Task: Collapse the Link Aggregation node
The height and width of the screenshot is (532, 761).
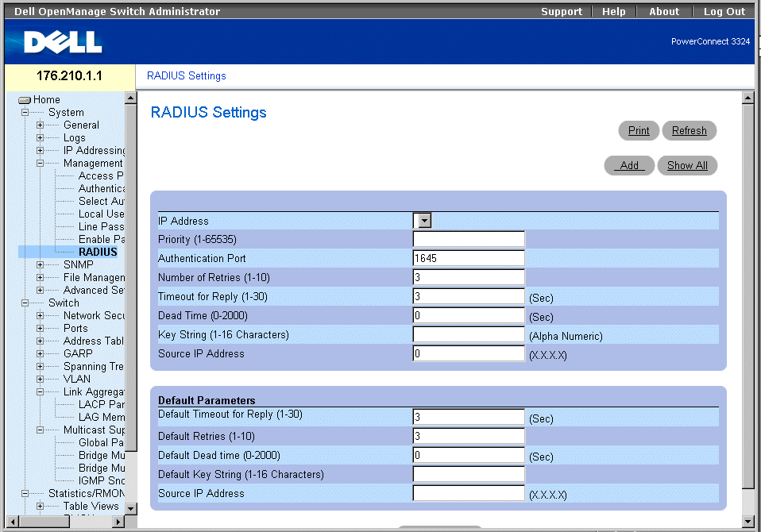Action: click(40, 391)
